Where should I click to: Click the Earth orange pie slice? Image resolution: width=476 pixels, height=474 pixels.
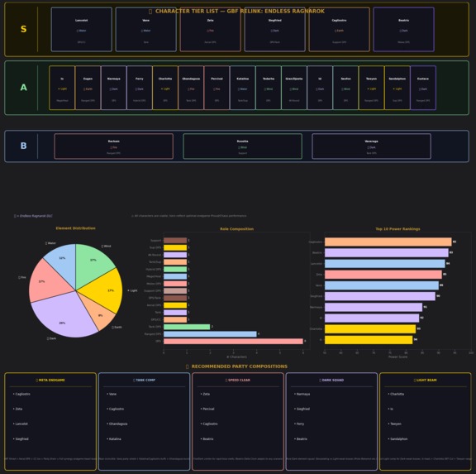[98, 314]
